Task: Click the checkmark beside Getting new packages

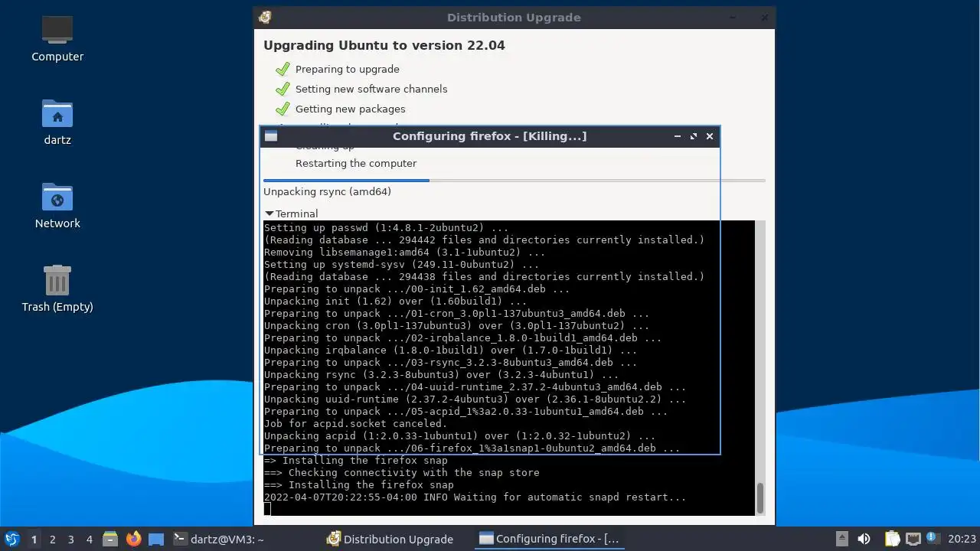Action: 283,109
